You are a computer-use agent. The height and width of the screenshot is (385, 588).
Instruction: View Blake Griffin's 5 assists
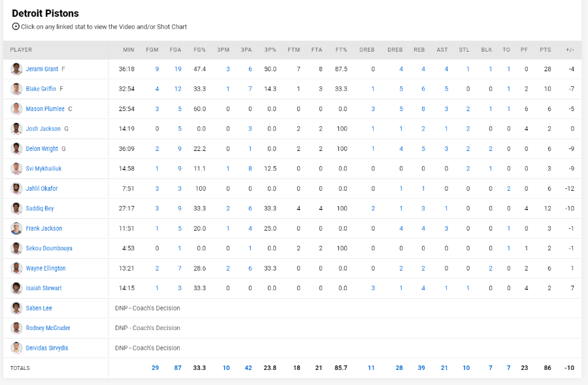tap(446, 89)
